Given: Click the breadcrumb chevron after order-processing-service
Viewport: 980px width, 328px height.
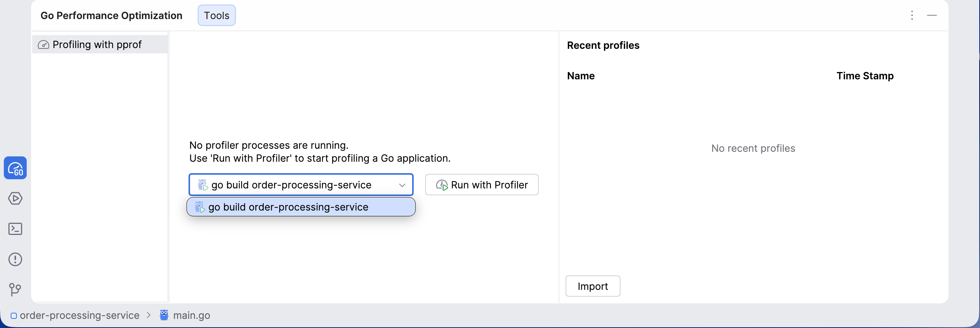Looking at the screenshot, I should (149, 315).
